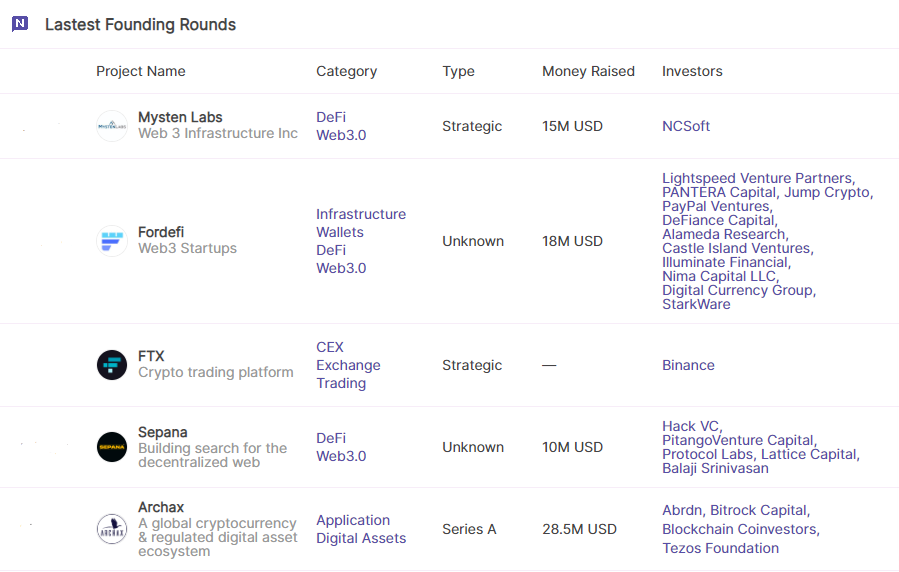The width and height of the screenshot is (899, 572).
Task: Click the 28.5M USD amount for Archax
Action: click(579, 529)
